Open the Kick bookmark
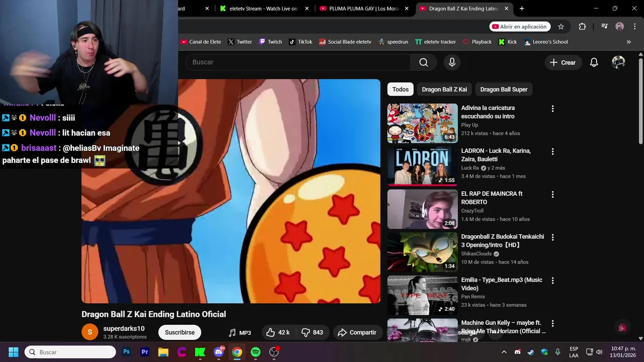 (508, 42)
